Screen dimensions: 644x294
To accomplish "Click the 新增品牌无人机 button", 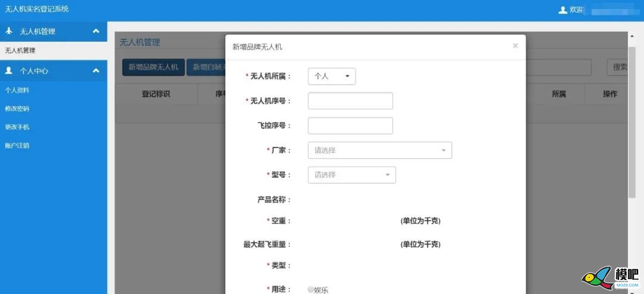I will [154, 67].
